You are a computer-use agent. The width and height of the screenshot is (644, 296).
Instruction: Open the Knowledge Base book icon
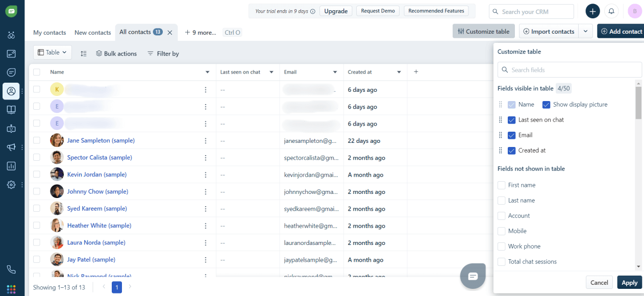click(11, 110)
